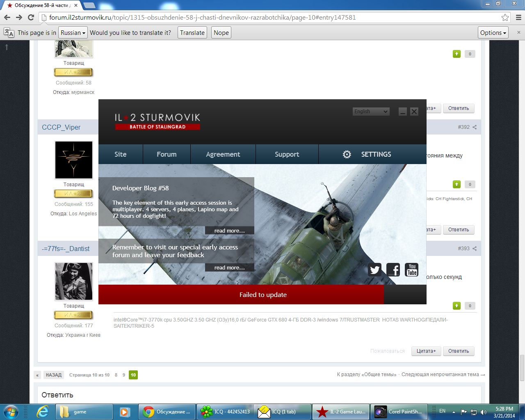The image size is (525, 420).
Task: Click the Nope button
Action: (x=221, y=33)
